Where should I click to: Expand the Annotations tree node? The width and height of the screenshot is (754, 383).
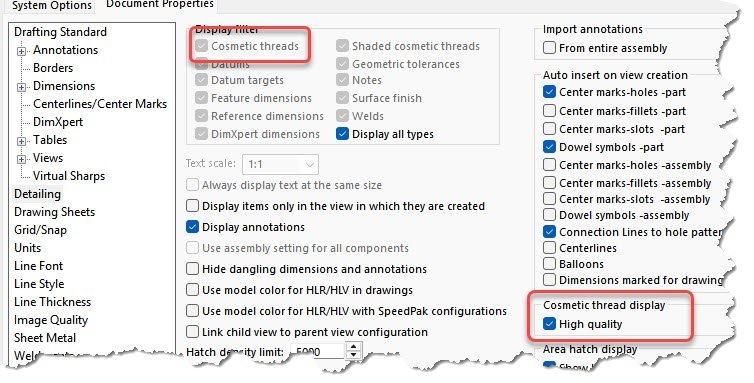click(21, 51)
